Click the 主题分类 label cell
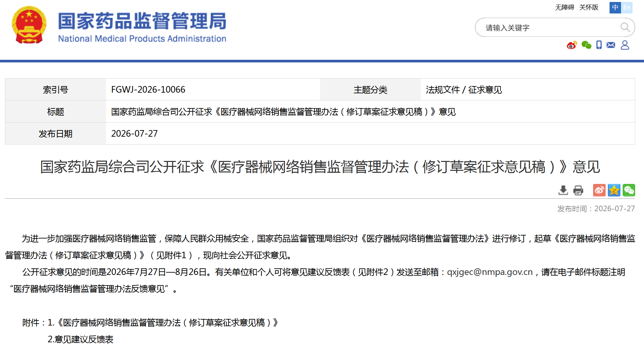 (370, 89)
